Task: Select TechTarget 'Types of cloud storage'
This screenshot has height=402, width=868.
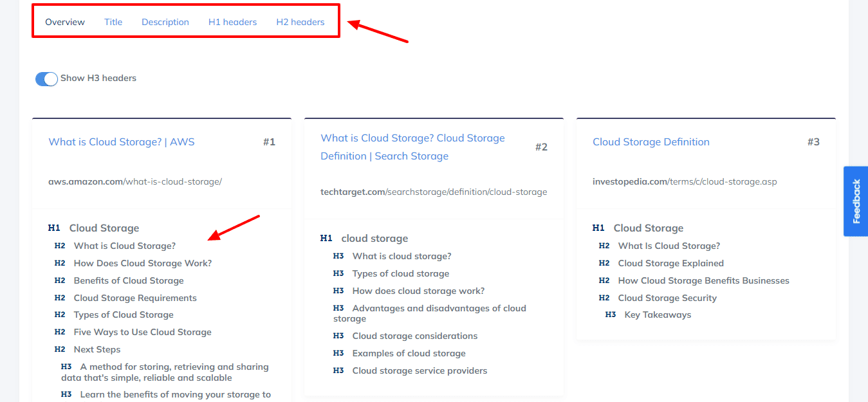Action: click(401, 273)
